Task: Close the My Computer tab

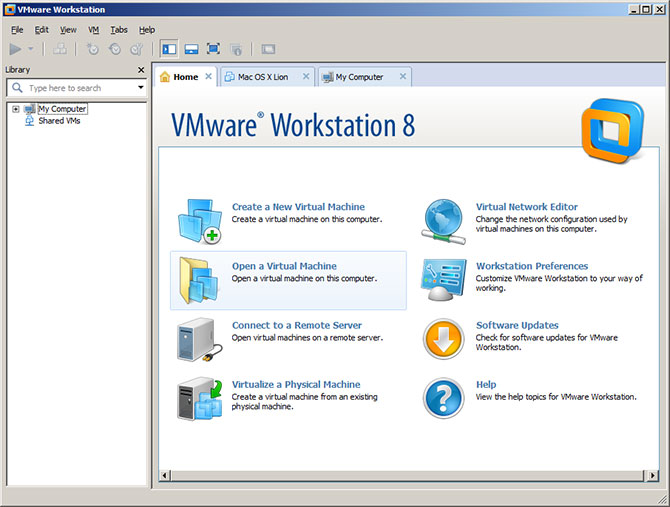Action: (403, 76)
